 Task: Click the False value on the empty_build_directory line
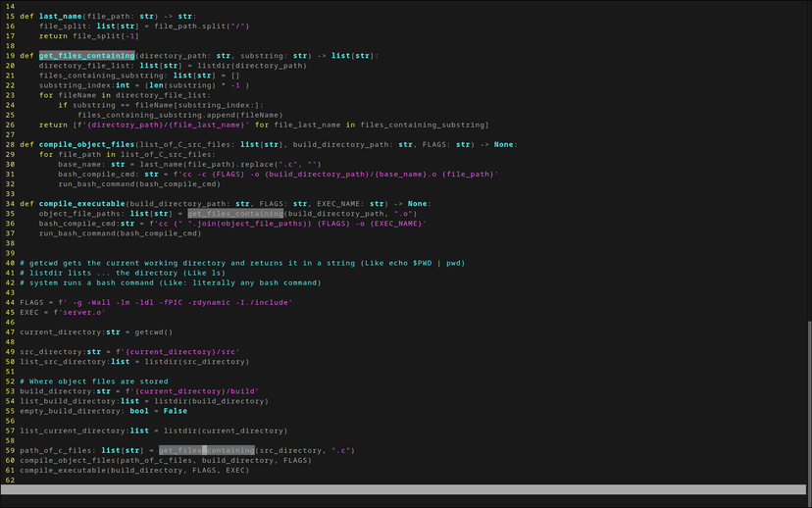[178, 410]
